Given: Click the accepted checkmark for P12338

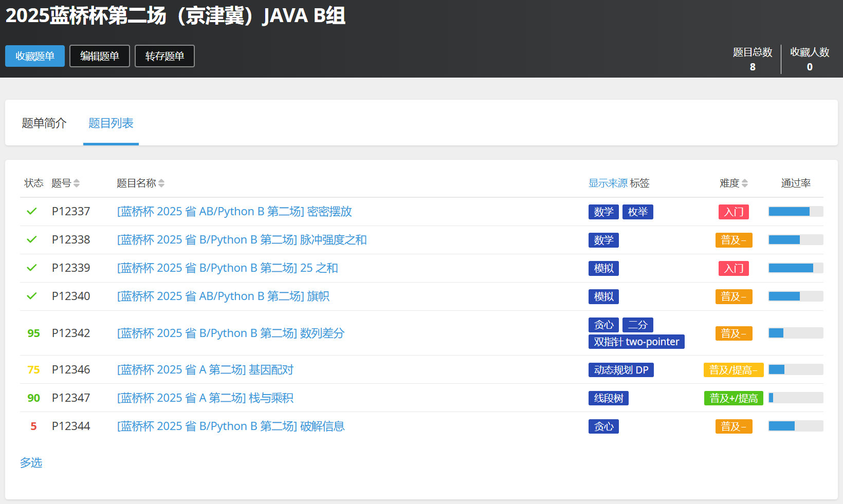Looking at the screenshot, I should 32,239.
